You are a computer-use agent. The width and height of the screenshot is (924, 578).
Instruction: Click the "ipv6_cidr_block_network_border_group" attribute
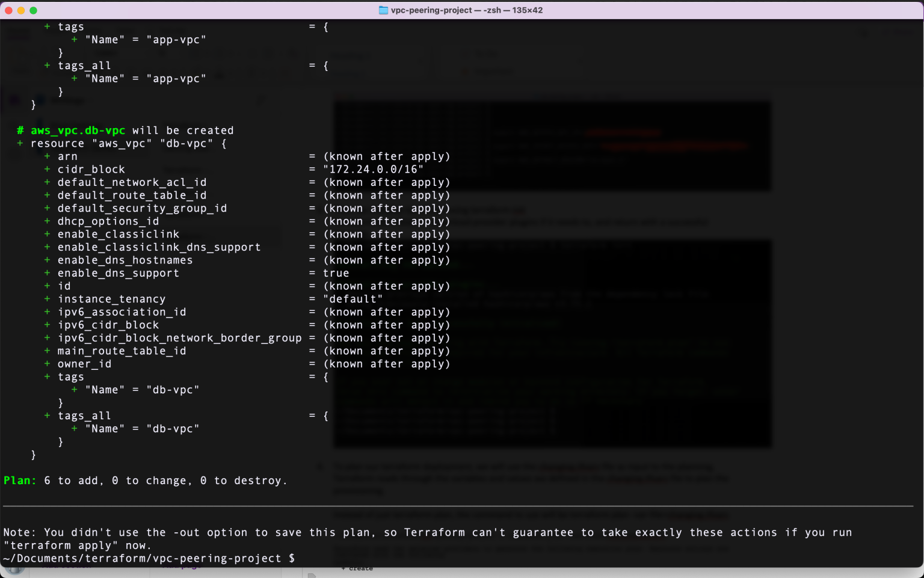179,338
